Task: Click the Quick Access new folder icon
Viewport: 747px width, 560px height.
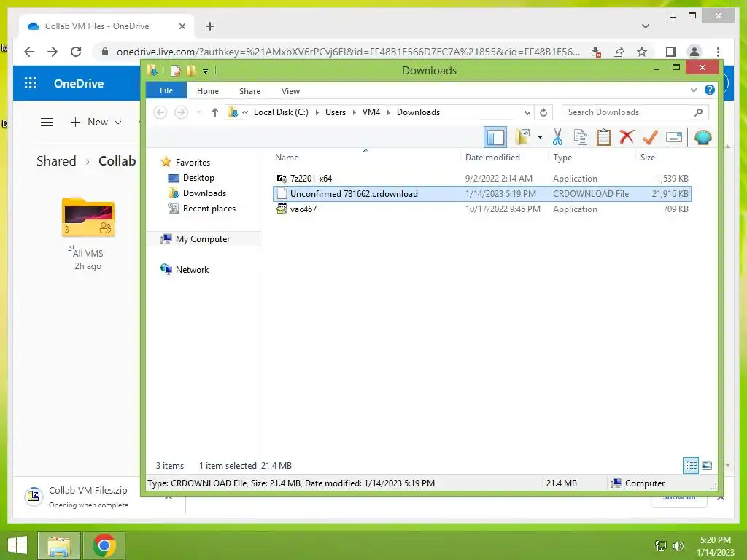Action: click(191, 71)
